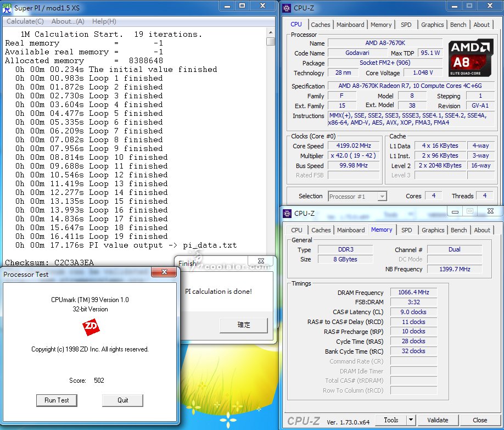Switch to Memory tab in top CPU-Z window
504x430 pixels.
pyautogui.click(x=381, y=25)
